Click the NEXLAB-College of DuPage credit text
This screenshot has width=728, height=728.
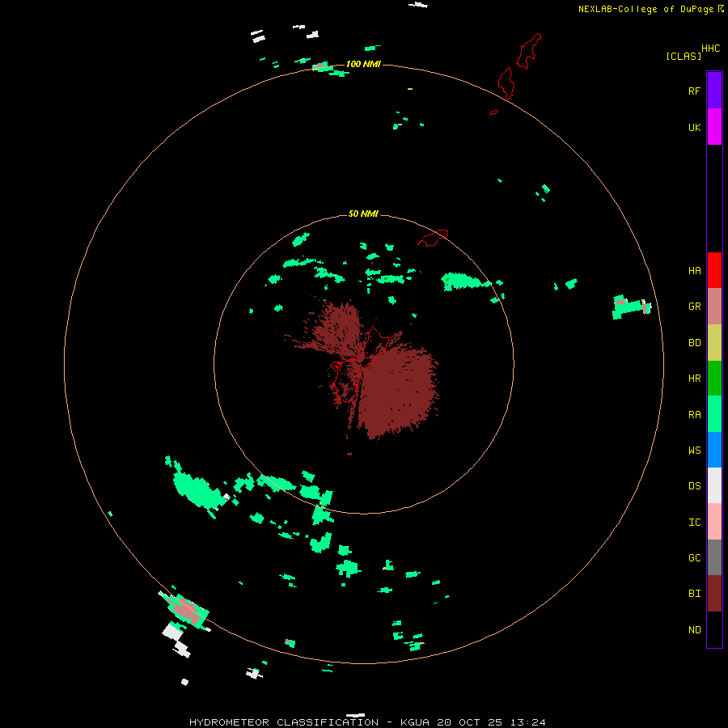coord(645,9)
